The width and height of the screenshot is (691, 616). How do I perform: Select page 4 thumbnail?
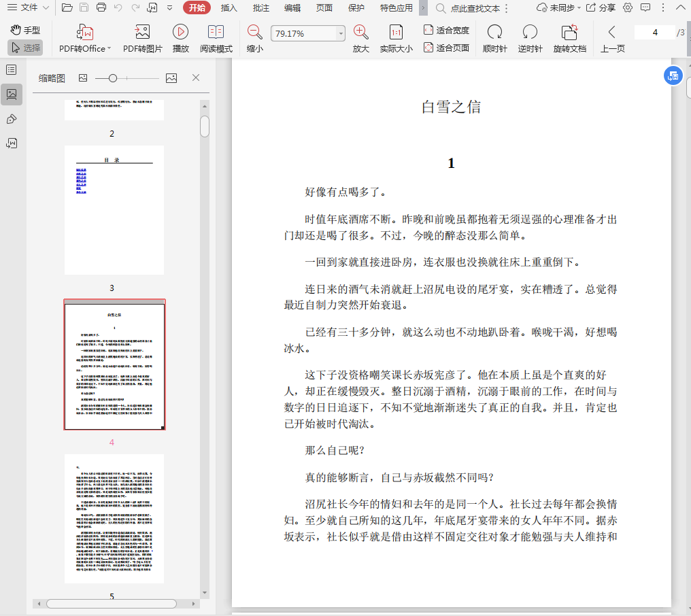coord(114,364)
